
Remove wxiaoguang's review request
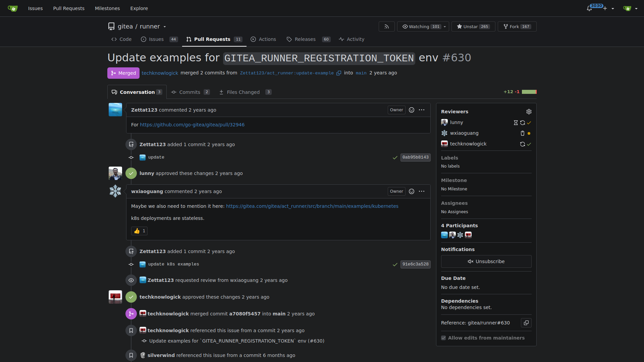click(523, 133)
